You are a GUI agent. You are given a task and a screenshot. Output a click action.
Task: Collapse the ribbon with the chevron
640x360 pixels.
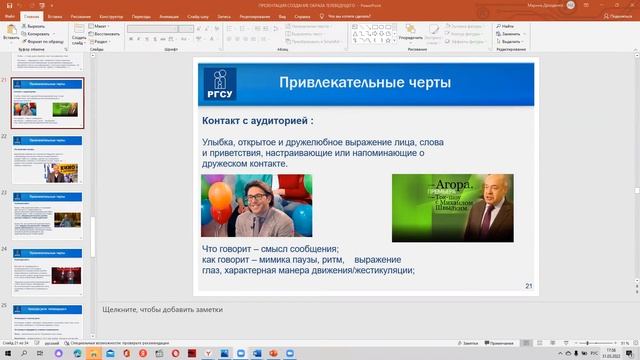pos(635,49)
